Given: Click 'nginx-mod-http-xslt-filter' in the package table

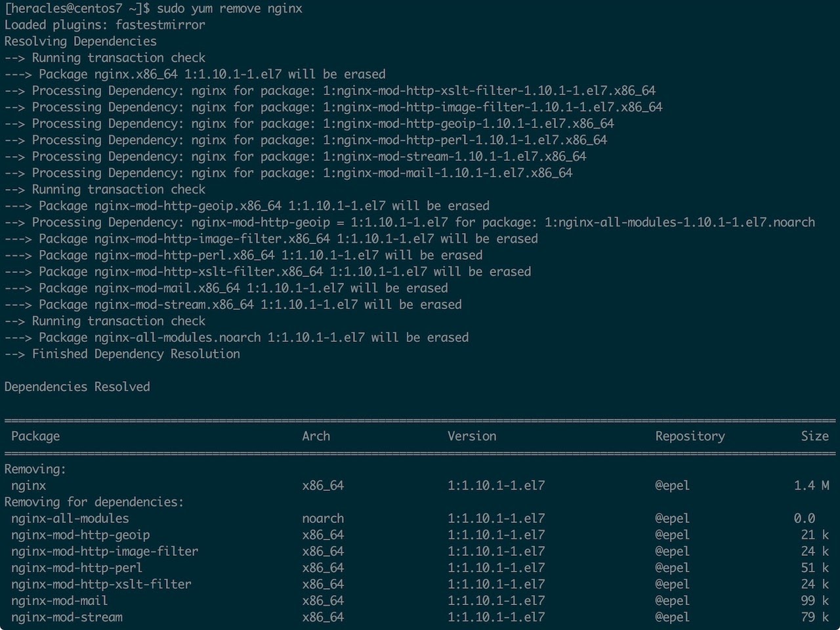Looking at the screenshot, I should (102, 584).
